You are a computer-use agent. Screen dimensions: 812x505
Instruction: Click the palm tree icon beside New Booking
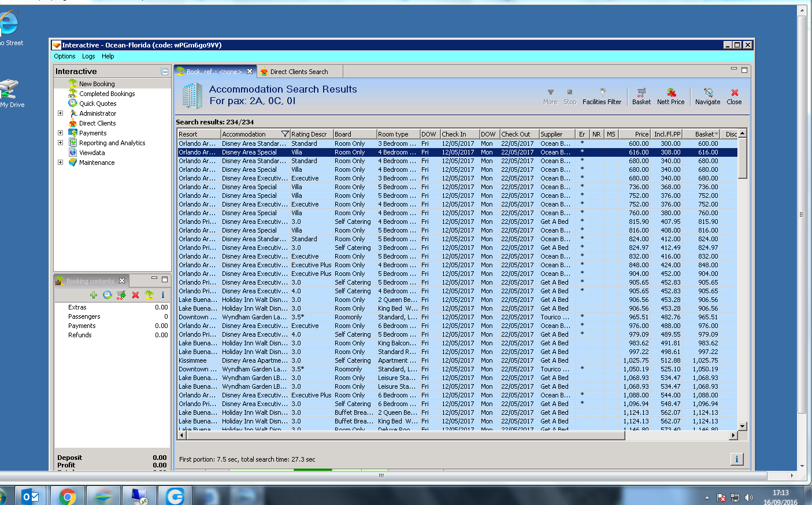click(x=73, y=84)
